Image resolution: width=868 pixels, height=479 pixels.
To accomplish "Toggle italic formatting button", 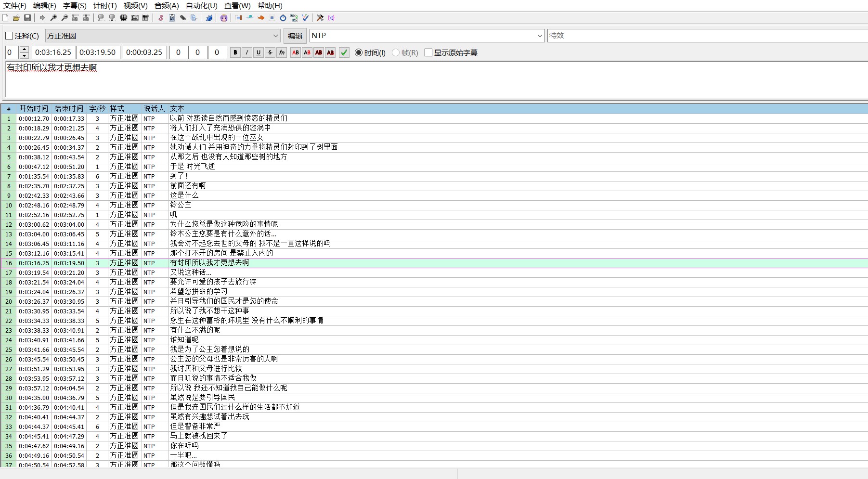I will (247, 52).
